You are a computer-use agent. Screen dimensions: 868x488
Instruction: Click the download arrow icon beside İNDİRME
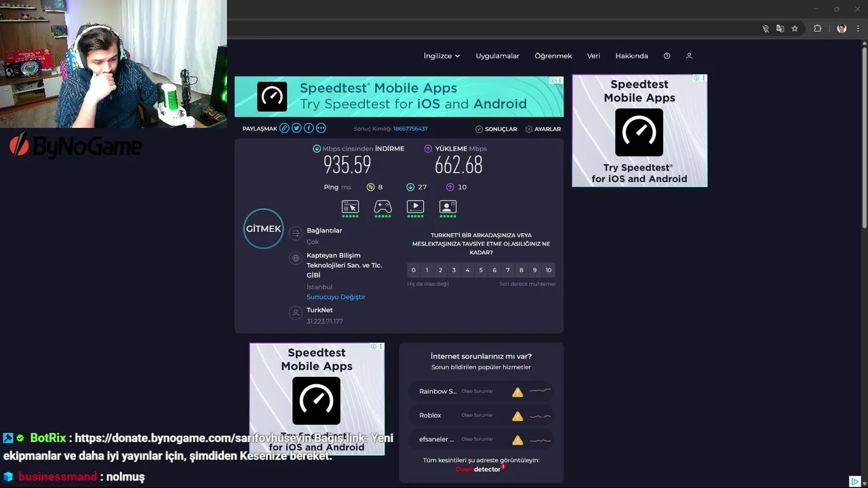point(317,148)
